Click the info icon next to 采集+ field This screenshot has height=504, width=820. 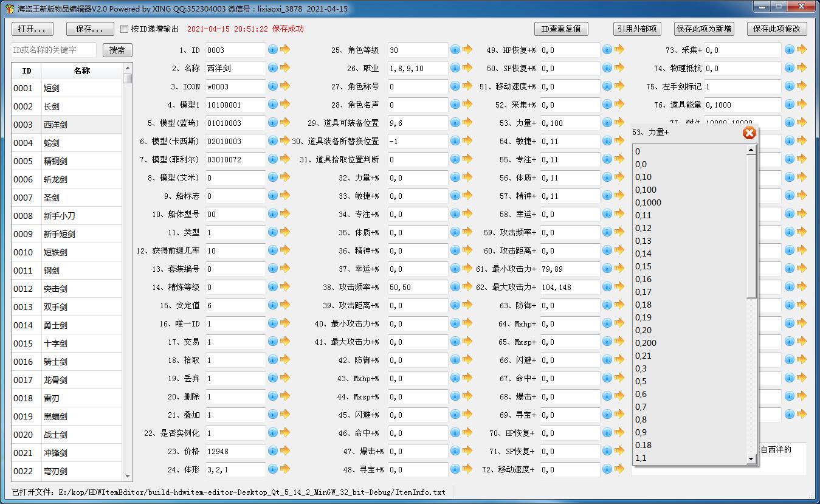789,50
